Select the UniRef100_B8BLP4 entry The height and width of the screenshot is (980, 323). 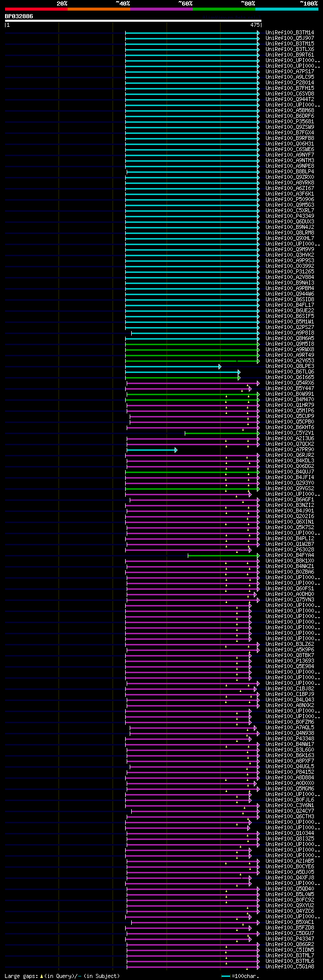coord(290,171)
